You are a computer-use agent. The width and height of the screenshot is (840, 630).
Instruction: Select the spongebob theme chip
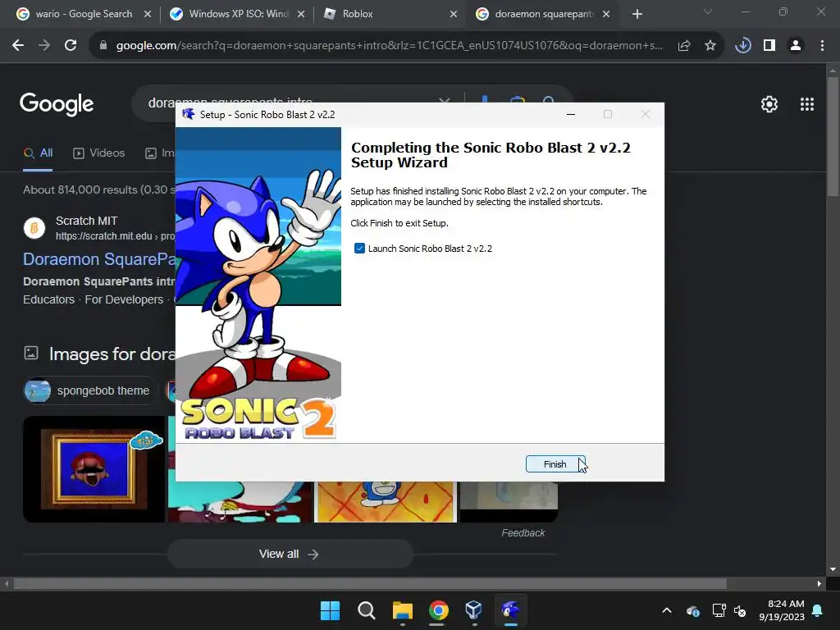click(90, 390)
